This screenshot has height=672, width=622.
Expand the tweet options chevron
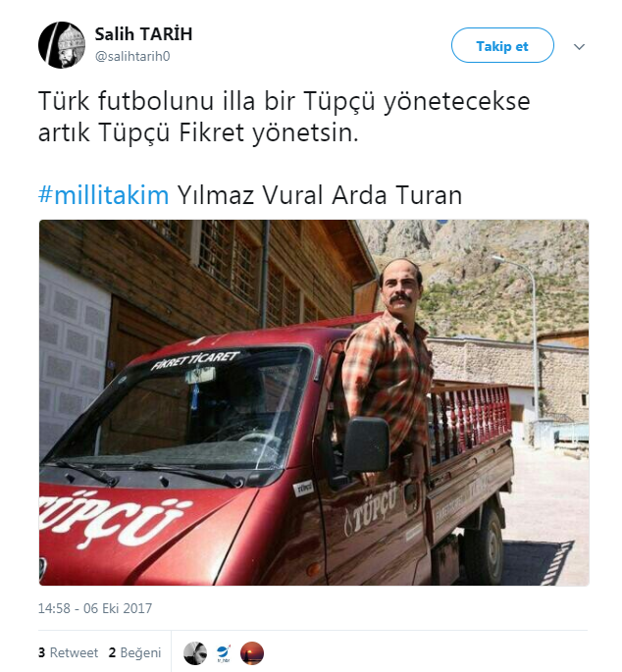(579, 46)
